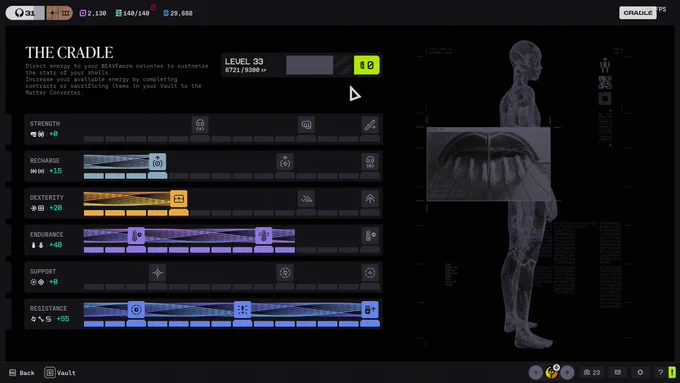Select the final Dexterity perk with up-arrows icon
The width and height of the screenshot is (680, 383).
click(370, 199)
